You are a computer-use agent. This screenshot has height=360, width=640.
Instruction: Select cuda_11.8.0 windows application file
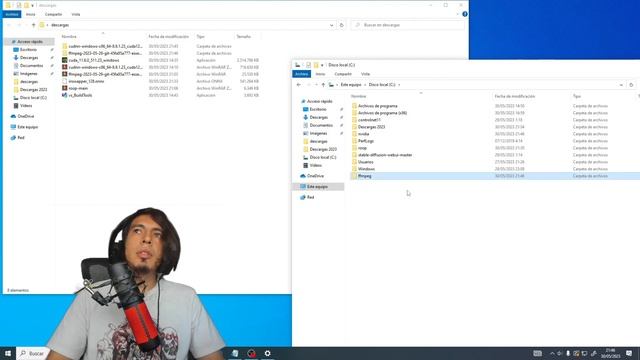(x=160, y=60)
